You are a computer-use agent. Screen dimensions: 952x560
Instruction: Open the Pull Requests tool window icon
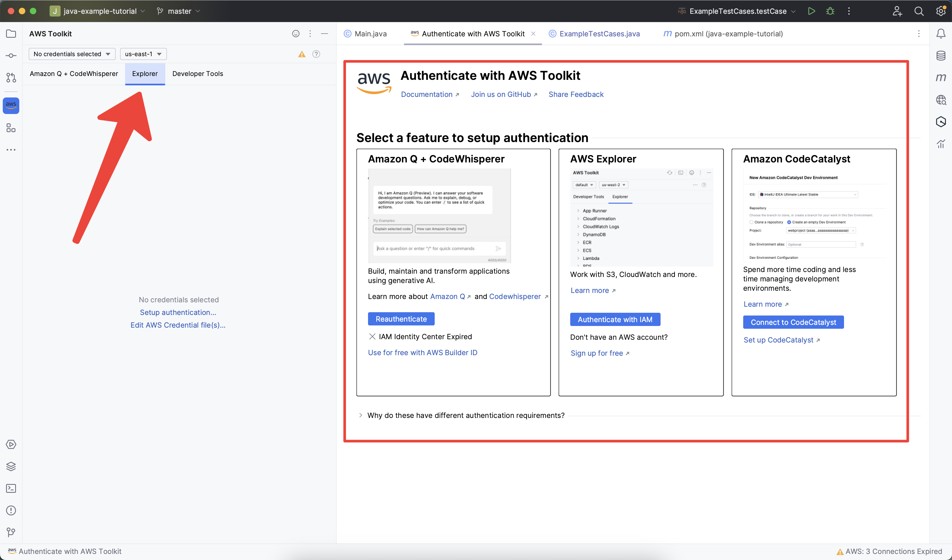click(11, 77)
